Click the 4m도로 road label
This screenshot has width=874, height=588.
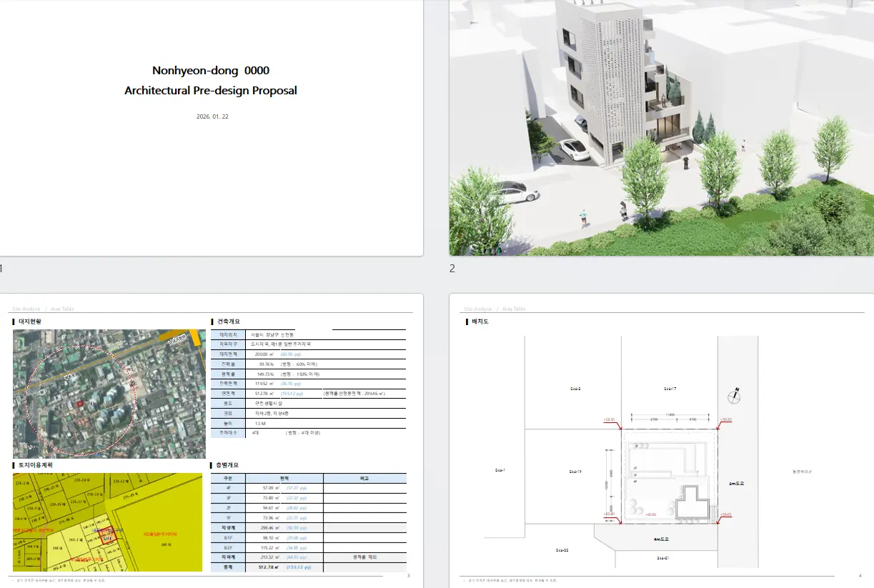[x=662, y=539]
